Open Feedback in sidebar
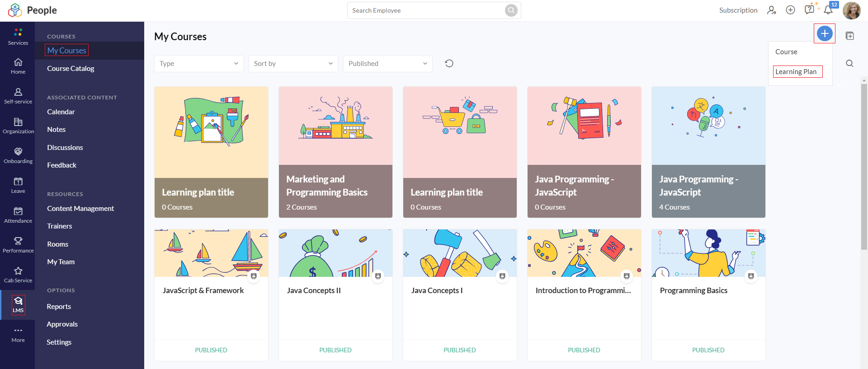 [62, 165]
